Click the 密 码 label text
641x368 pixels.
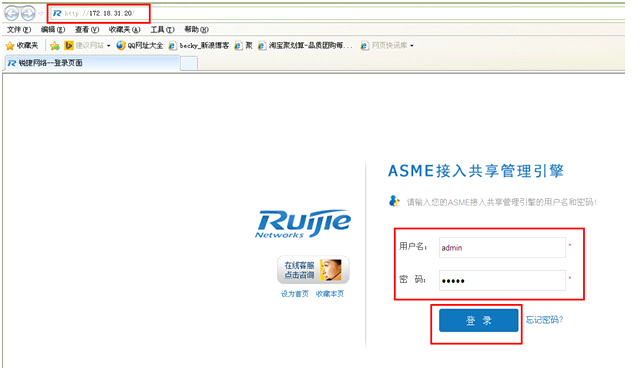[x=412, y=279]
